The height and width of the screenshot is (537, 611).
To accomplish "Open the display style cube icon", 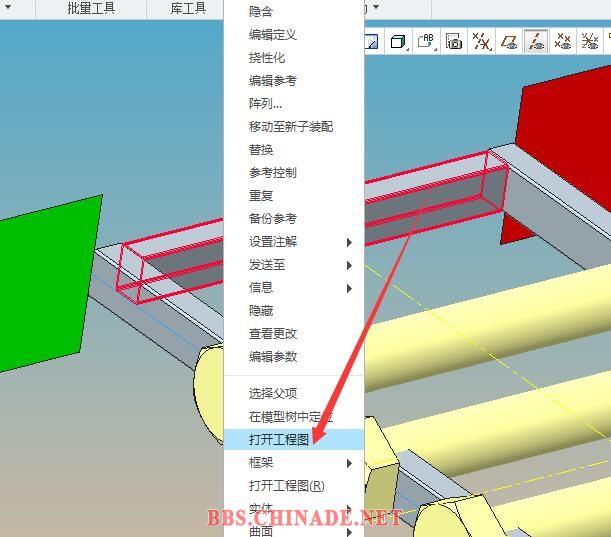I will click(398, 41).
